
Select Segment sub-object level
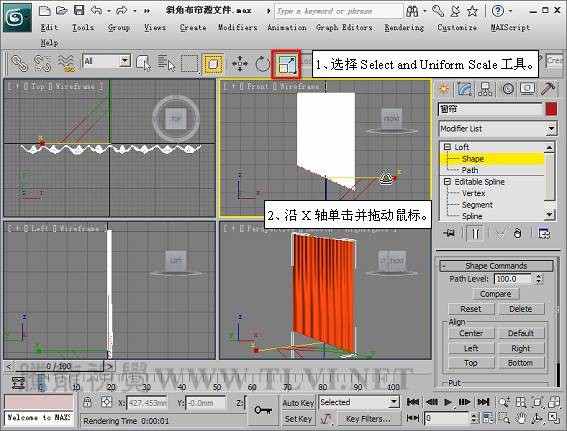point(477,205)
